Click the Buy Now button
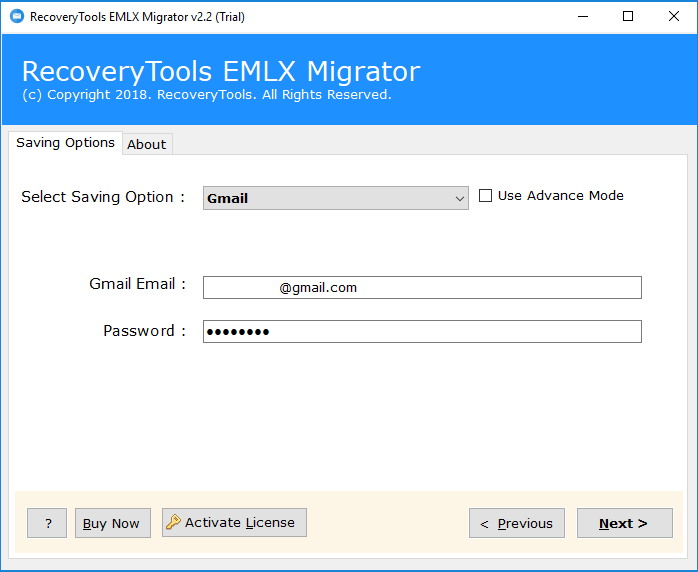Viewport: 698px width, 572px height. tap(113, 523)
